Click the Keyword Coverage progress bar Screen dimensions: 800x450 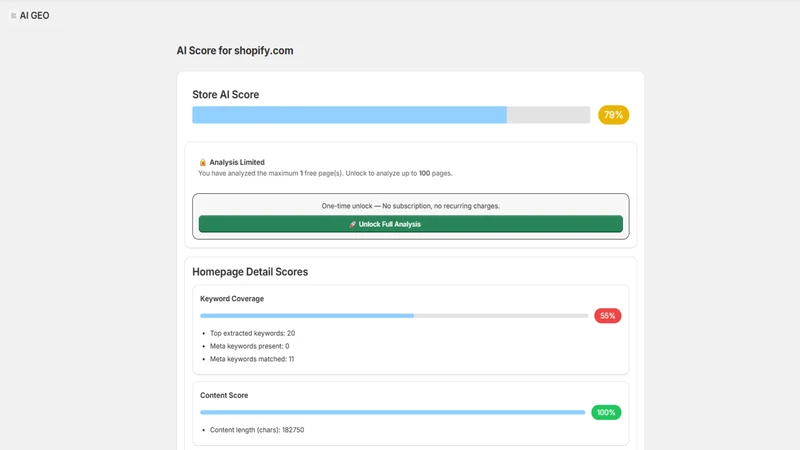(394, 316)
